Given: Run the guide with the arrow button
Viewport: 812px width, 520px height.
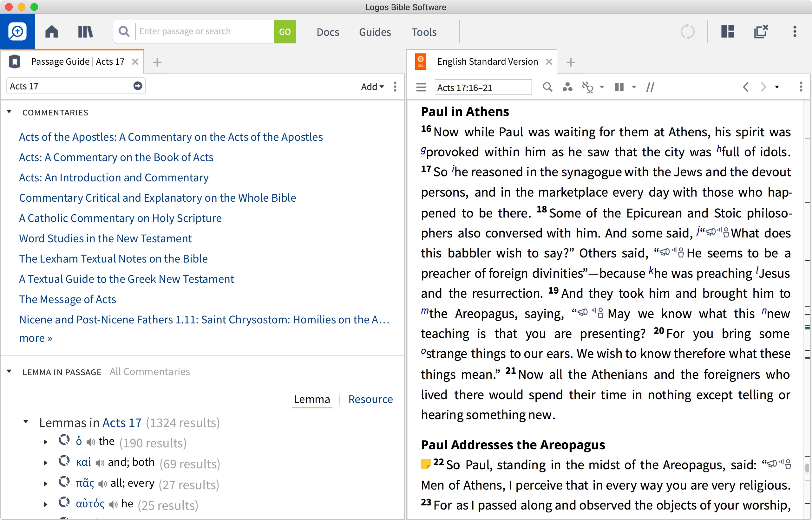Looking at the screenshot, I should coord(138,86).
